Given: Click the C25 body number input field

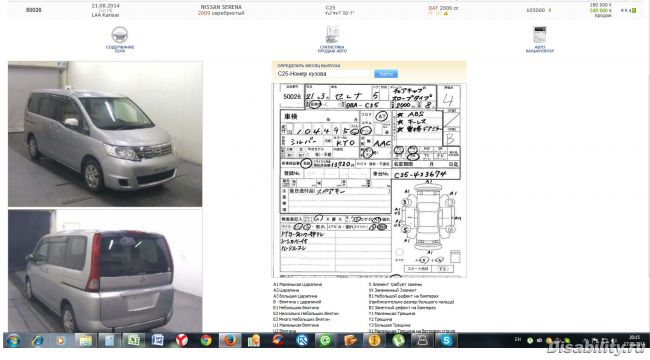Looking at the screenshot, I should coord(323,73).
